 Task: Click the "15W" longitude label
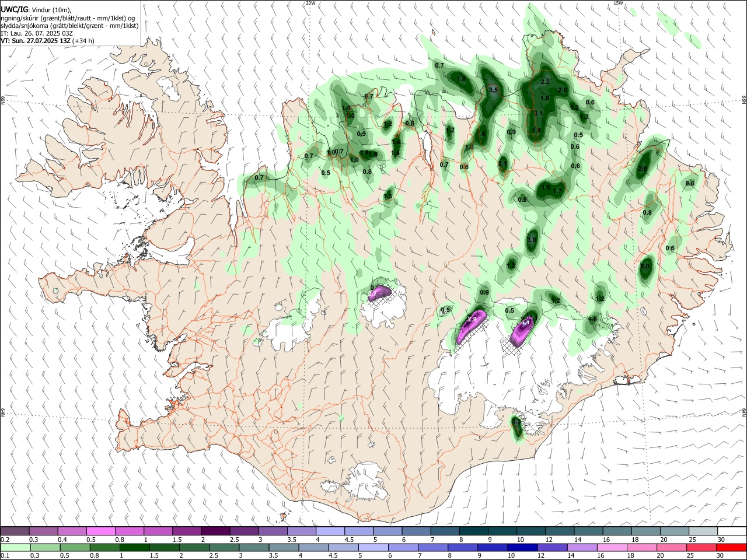coord(618,3)
